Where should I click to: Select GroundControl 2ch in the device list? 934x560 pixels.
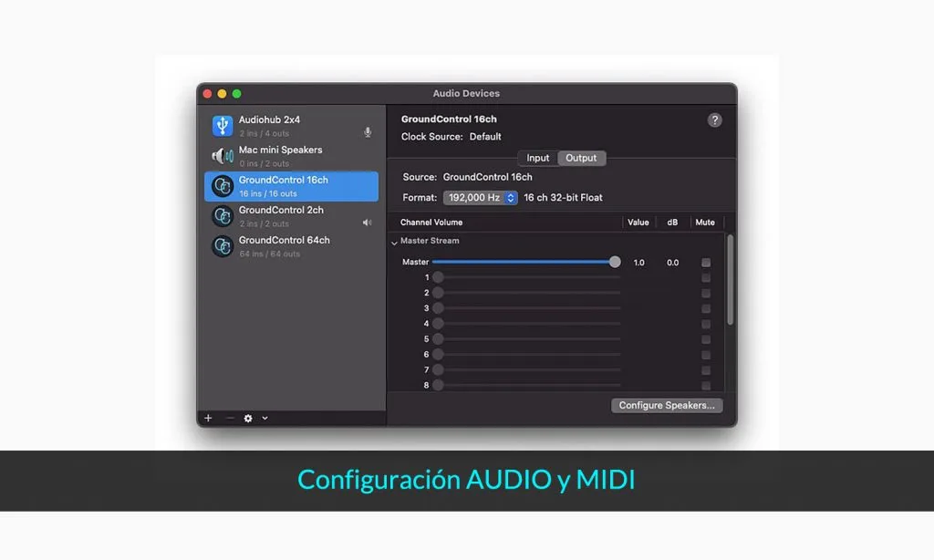291,216
